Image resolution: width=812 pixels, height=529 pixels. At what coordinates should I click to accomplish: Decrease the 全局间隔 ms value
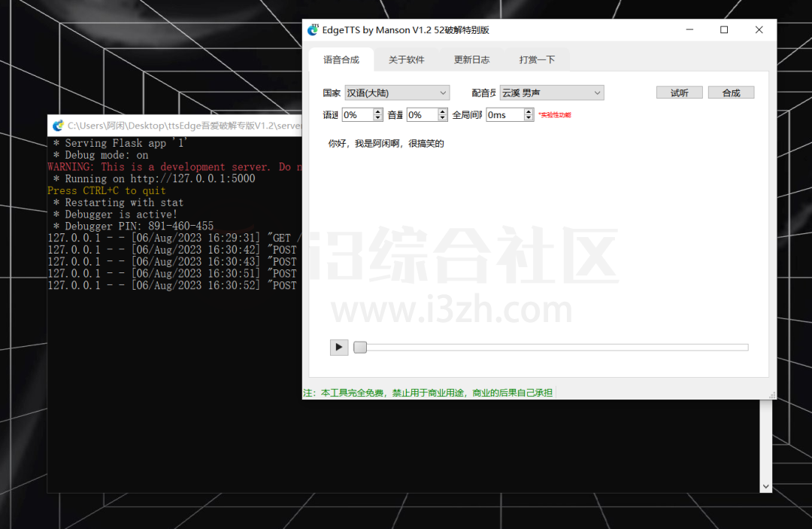click(x=529, y=118)
